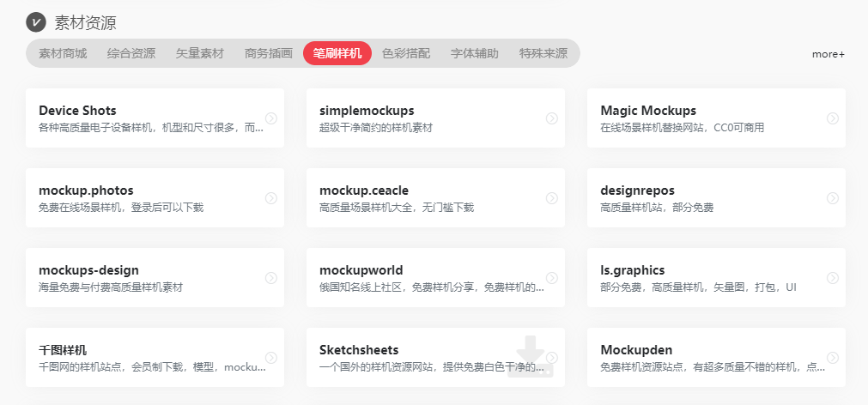Switch to the 特殊来源 tab
Image resolution: width=868 pixels, height=405 pixels.
tap(543, 53)
